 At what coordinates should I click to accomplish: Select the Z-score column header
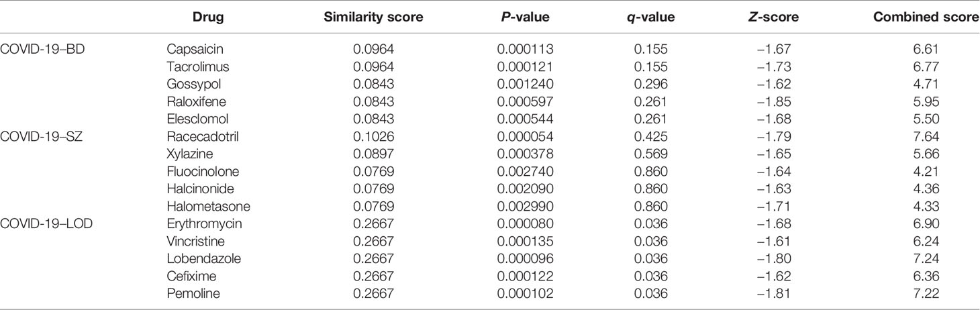pyautogui.click(x=775, y=18)
